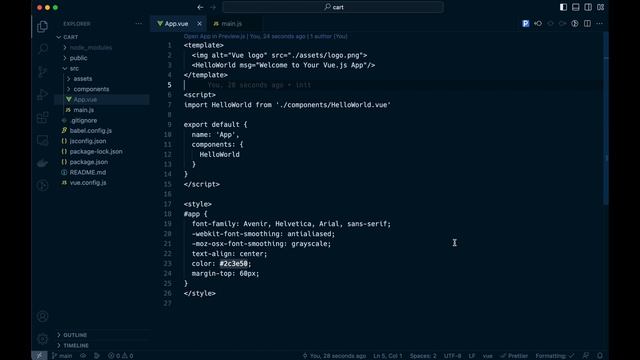
Task: Click Prettier status bar item
Action: [514, 356]
